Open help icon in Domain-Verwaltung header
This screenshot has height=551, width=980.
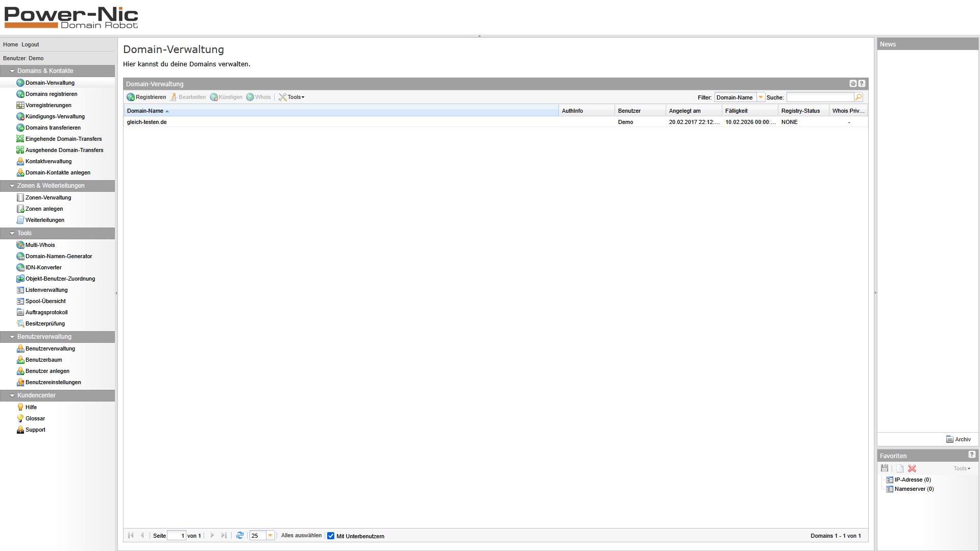click(x=862, y=84)
